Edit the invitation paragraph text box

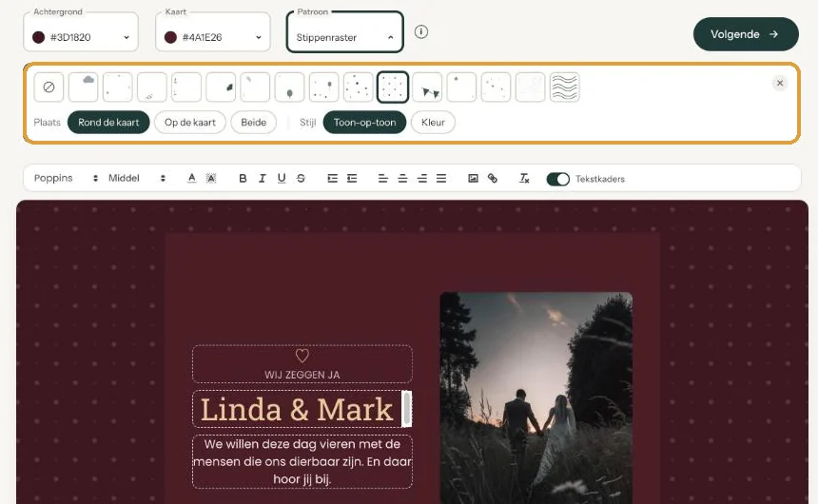(302, 462)
